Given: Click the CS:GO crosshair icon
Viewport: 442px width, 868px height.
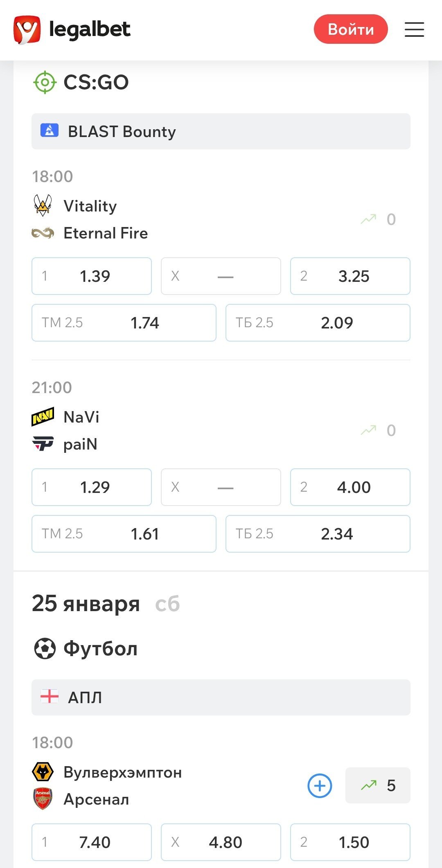Looking at the screenshot, I should (x=44, y=82).
